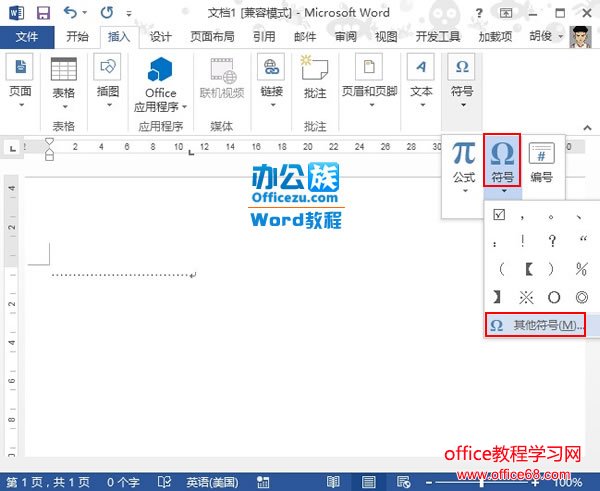
Task: Switch to the 开发工具 tab
Action: click(x=438, y=37)
